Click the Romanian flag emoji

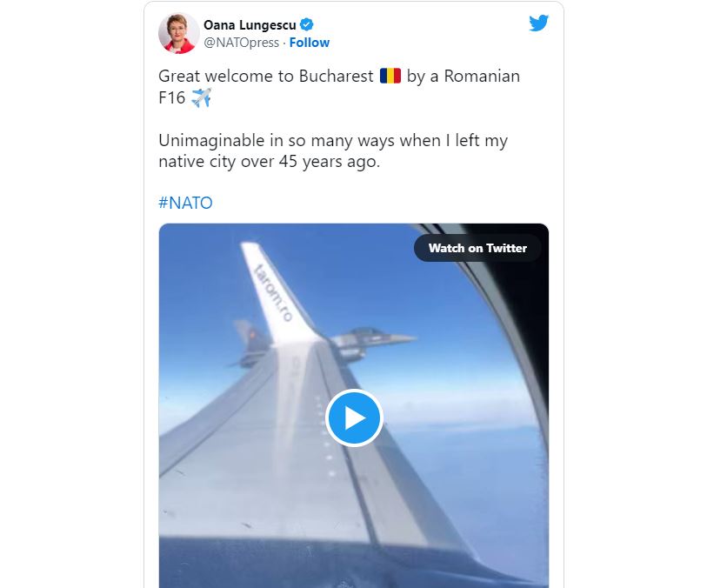tap(390, 76)
